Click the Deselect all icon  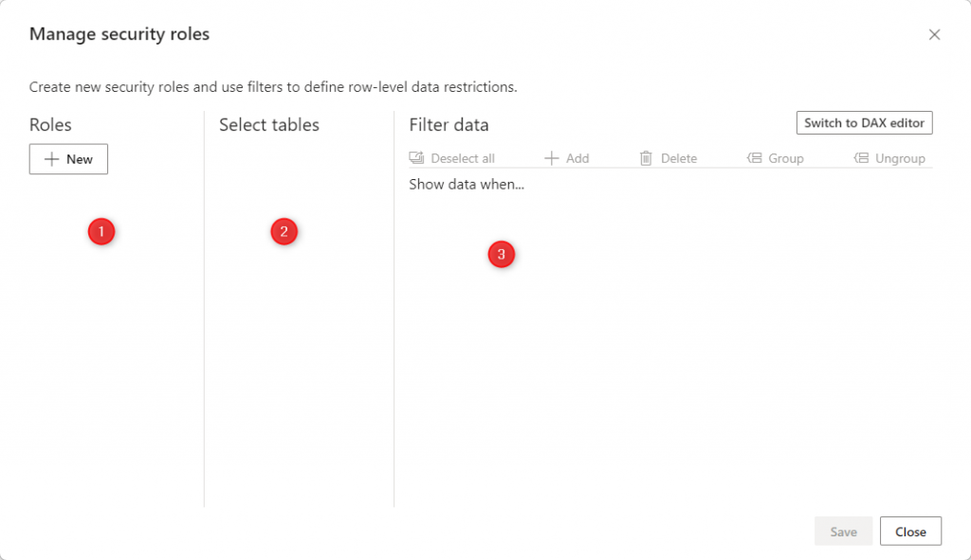[416, 158]
